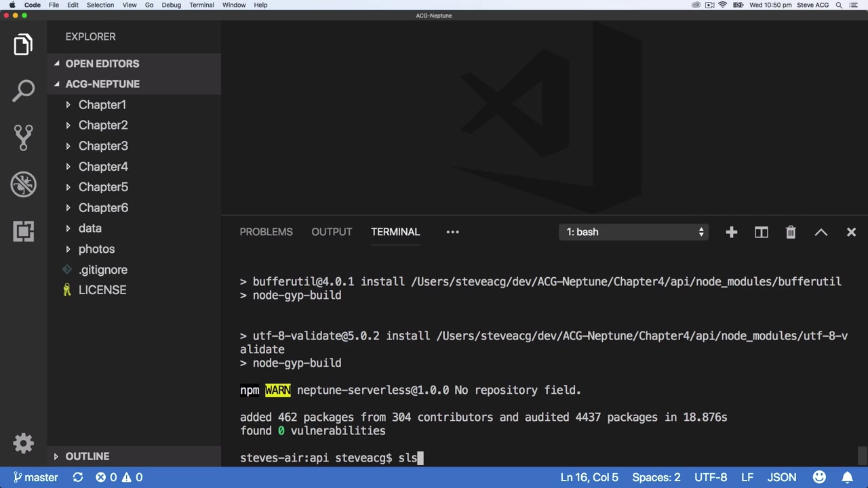Viewport: 868px width, 488px height.
Task: Kill terminal with the trash icon
Action: coord(791,232)
